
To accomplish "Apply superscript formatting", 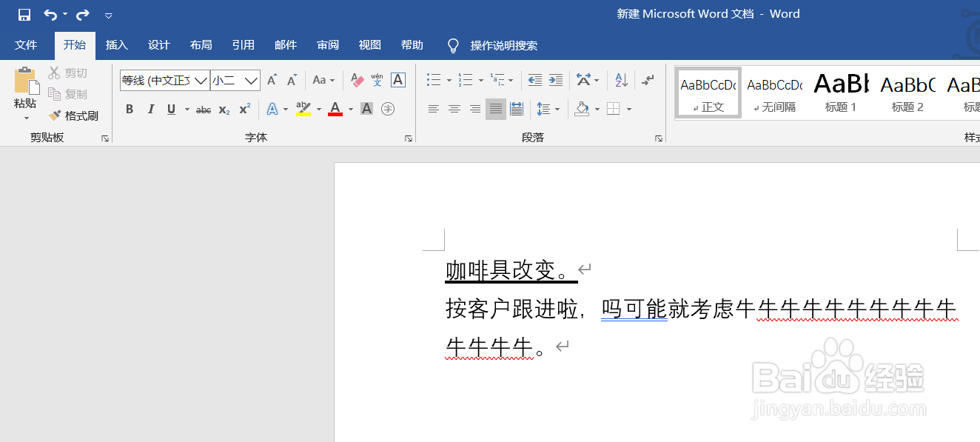I will 244,109.
